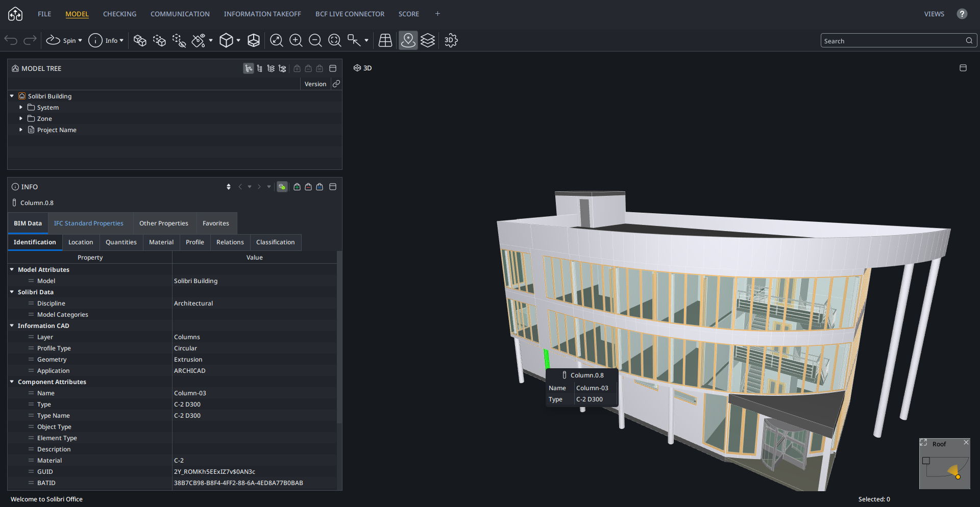
Task: Click the Zoom In magnifier icon
Action: [296, 40]
